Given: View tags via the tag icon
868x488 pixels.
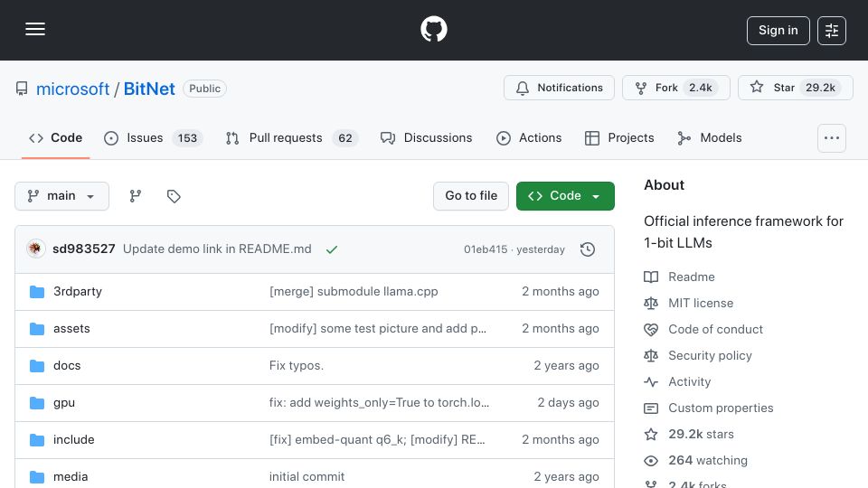Looking at the screenshot, I should [174, 196].
